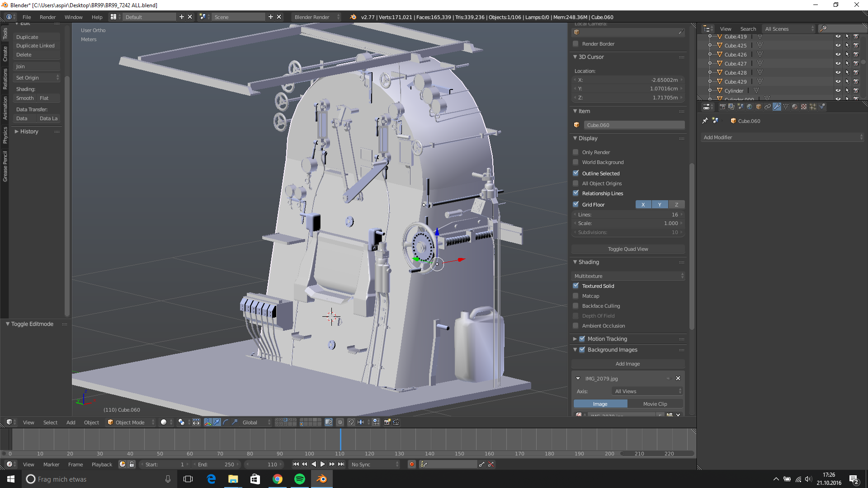Click the lock-to-camera layers icon
The image size is (868, 488).
[329, 422]
